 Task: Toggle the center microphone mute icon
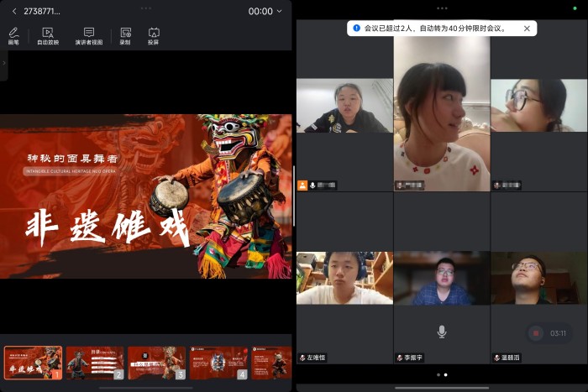pyautogui.click(x=442, y=332)
